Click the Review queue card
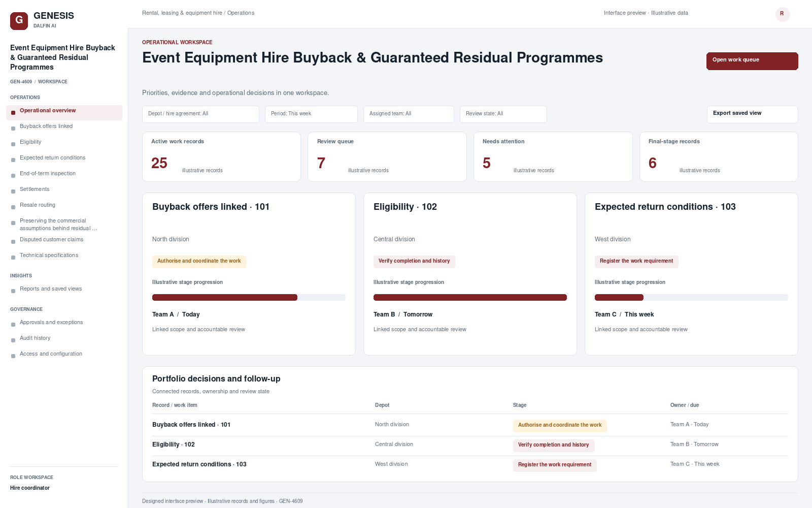Screen dimensions: 812x508 (387, 156)
